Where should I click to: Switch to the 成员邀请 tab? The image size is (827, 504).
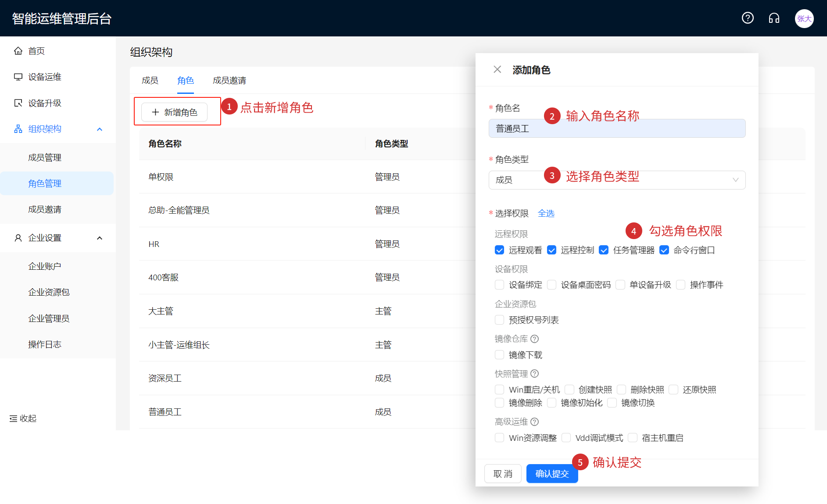(229, 80)
